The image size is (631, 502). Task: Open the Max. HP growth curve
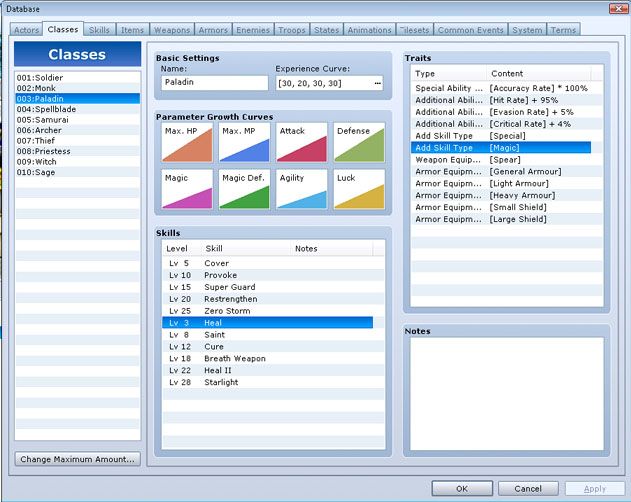click(186, 143)
